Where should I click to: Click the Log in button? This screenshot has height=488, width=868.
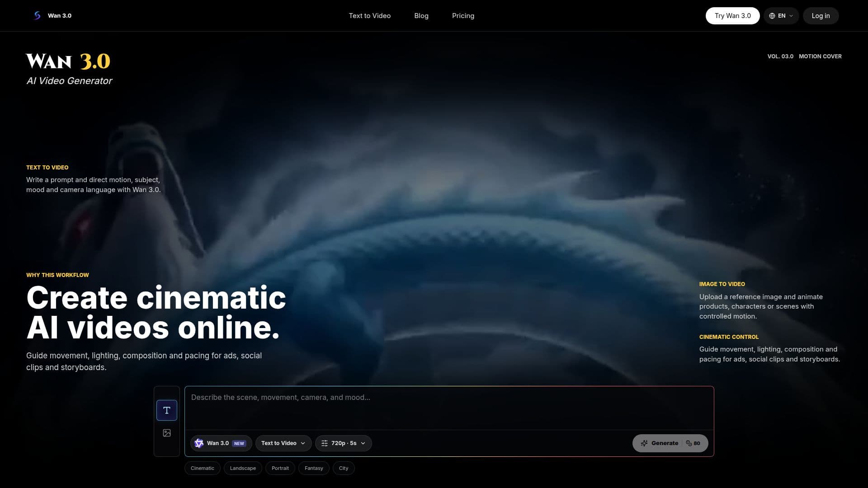pyautogui.click(x=821, y=16)
